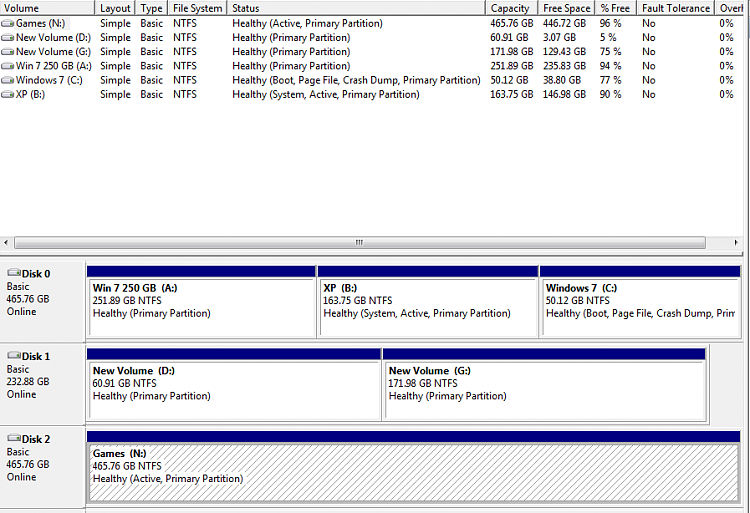The height and width of the screenshot is (513, 750).
Task: Select the Win 7 250 GB (A:) partition block
Action: click(x=201, y=302)
